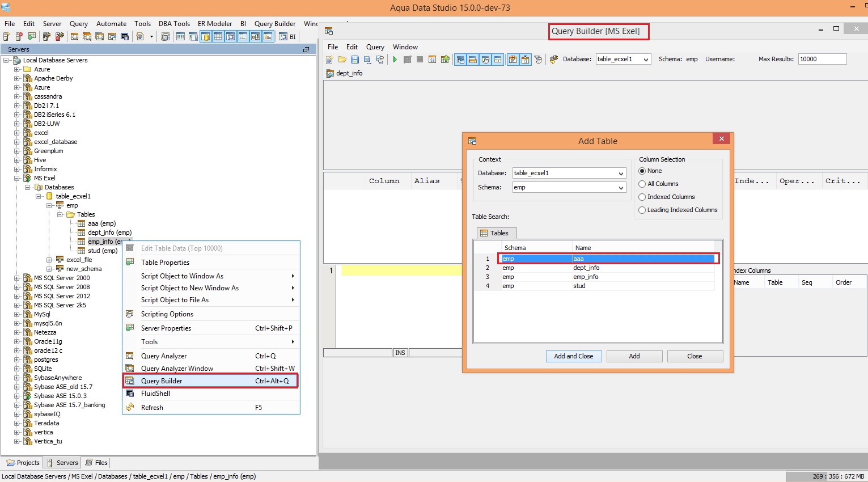868x482 pixels.
Task: Click the Add Table icon with green plus
Action: click(x=445, y=59)
